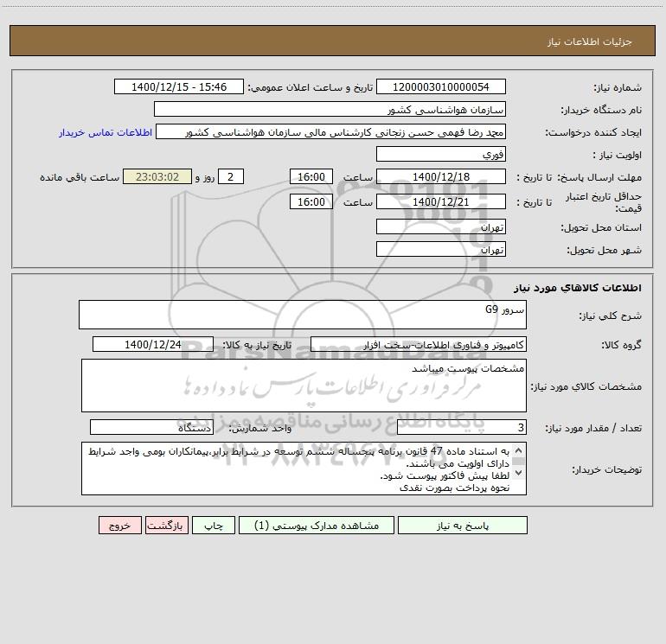Click the حداقل تاریخ اعتبار قیمت label
The width and height of the screenshot is (666, 644).
point(604,202)
